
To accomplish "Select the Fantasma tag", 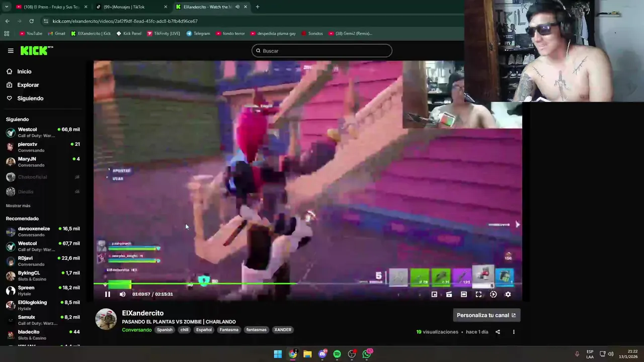I will (x=229, y=330).
